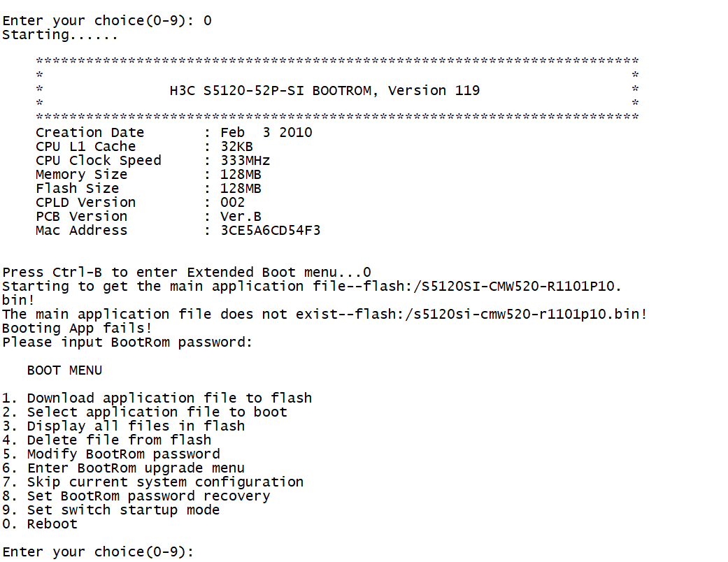Click the 'Booting App fails!' message

(x=77, y=329)
